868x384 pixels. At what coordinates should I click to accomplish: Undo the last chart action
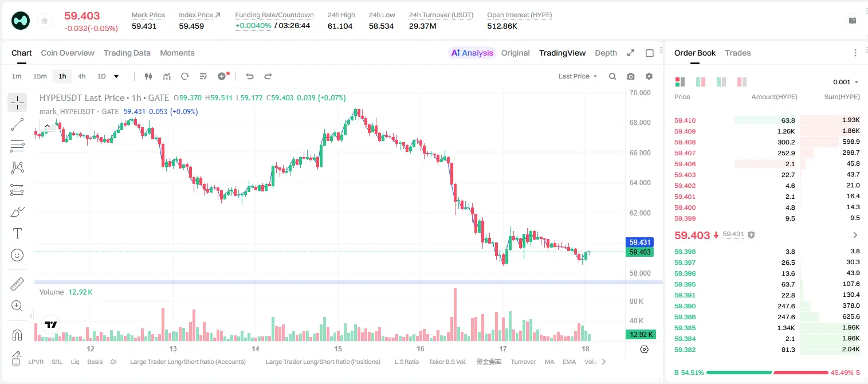click(250, 76)
